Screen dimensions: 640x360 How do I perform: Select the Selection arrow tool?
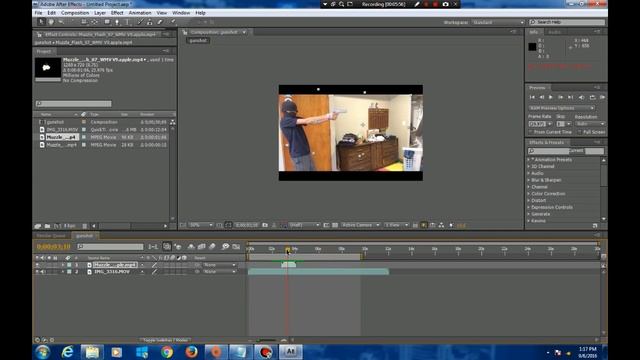tap(41, 22)
